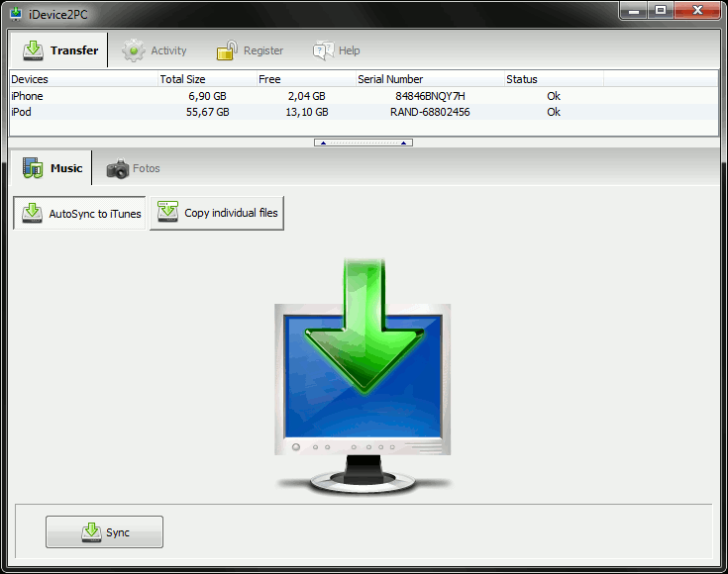Minimize the iDevice2PC window
Viewport: 728px width, 574px height.
634,10
